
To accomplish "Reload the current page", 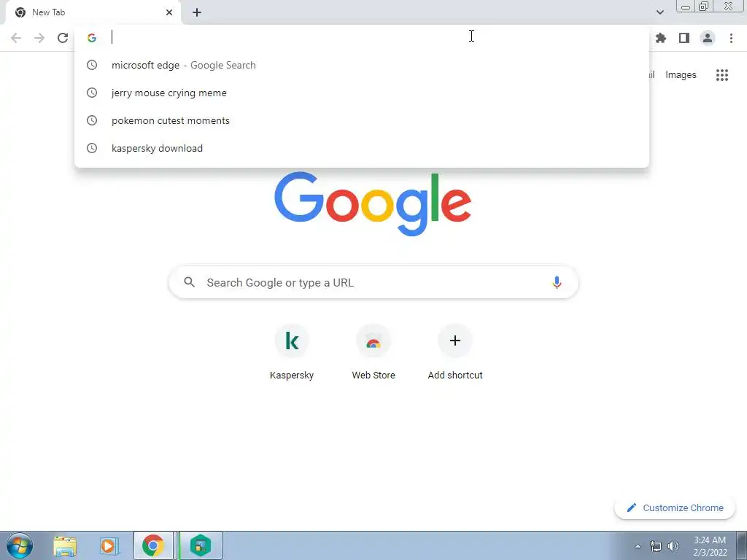I will coord(63,38).
